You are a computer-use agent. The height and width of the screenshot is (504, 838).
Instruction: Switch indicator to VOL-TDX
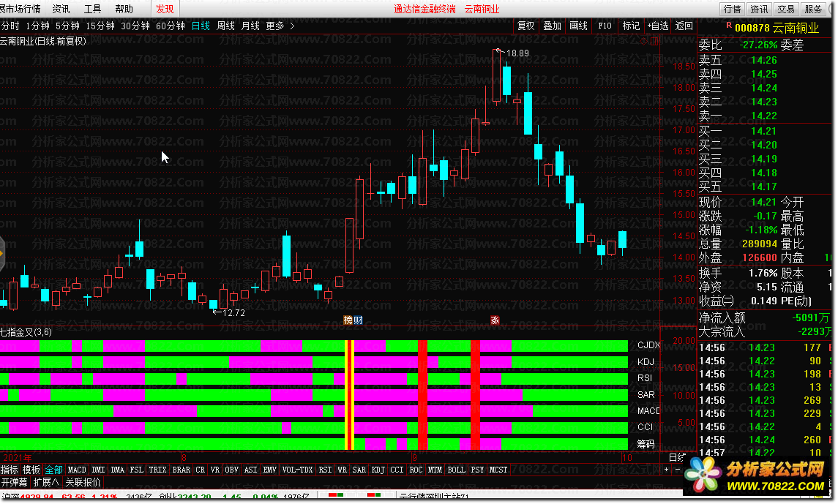298,470
